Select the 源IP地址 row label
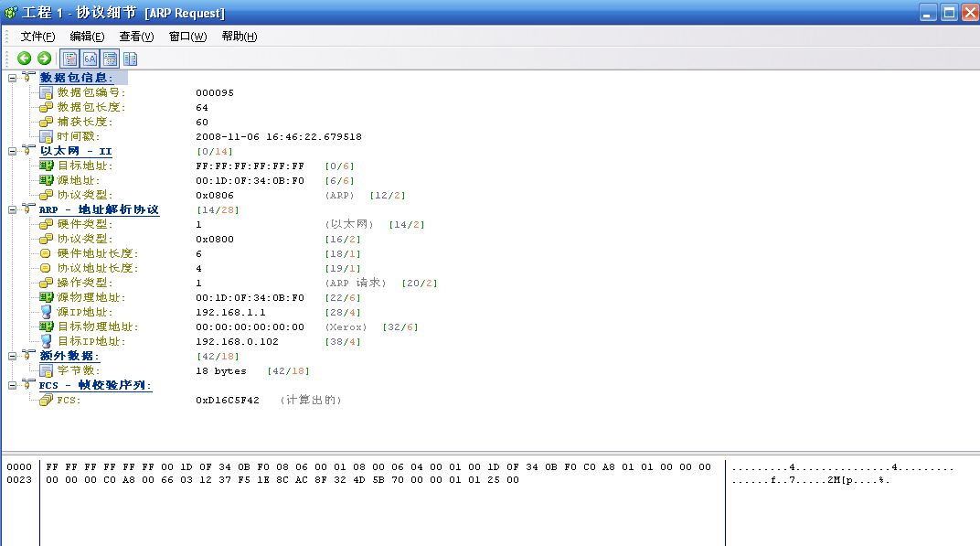This screenshot has width=980, height=546. pyautogui.click(x=84, y=312)
